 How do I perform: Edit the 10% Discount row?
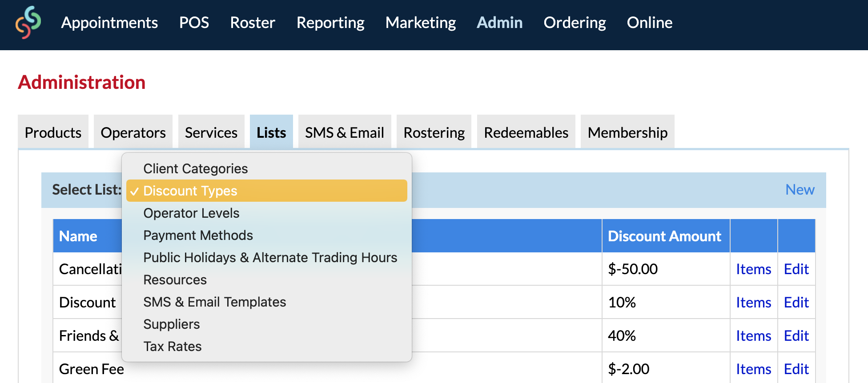796,302
